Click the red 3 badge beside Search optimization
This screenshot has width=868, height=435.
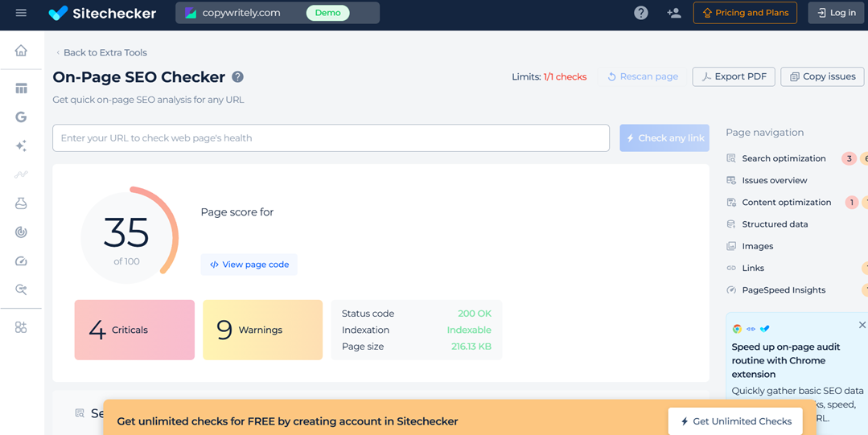tap(849, 158)
